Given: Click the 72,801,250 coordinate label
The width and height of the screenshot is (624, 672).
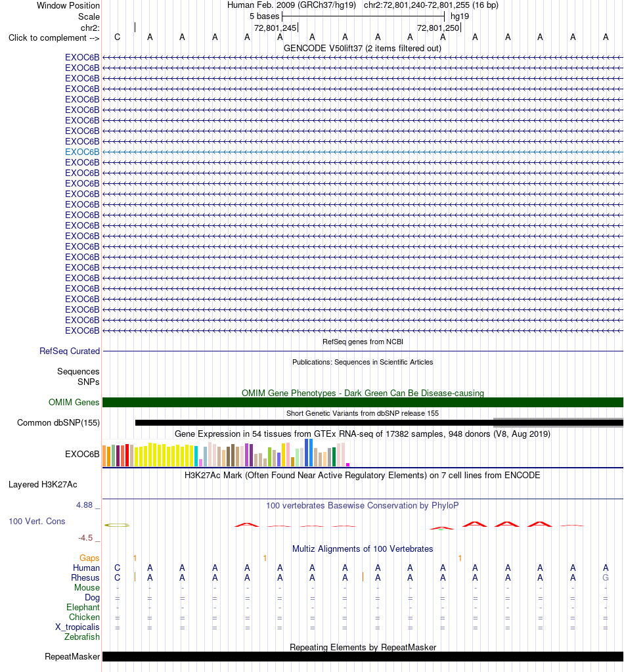Looking at the screenshot, I should point(438,28).
